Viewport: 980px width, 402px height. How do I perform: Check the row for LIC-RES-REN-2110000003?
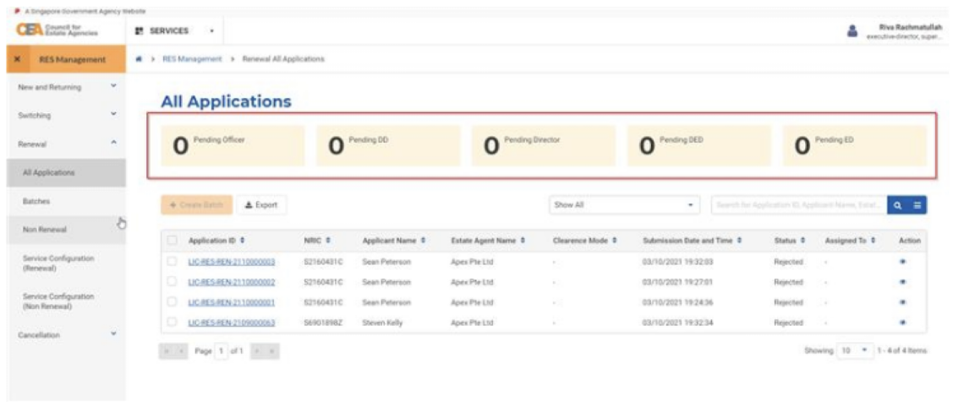pos(172,262)
